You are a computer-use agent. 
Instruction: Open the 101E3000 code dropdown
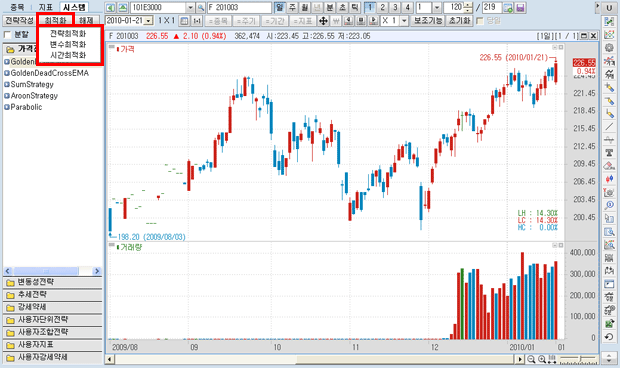point(190,8)
